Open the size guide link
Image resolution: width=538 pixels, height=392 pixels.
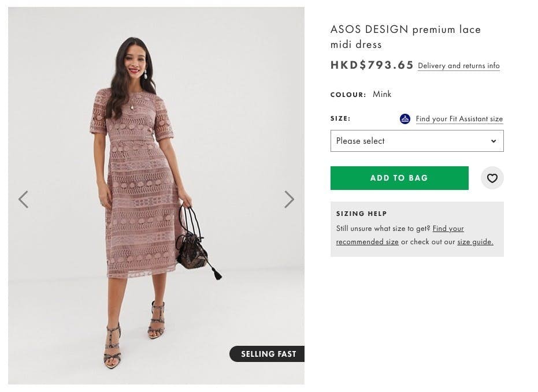[x=475, y=242]
